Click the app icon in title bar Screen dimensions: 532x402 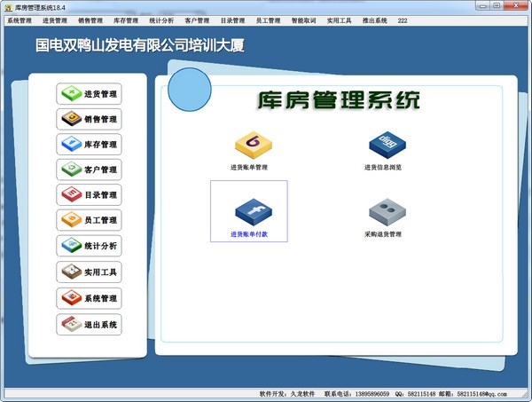click(7, 6)
